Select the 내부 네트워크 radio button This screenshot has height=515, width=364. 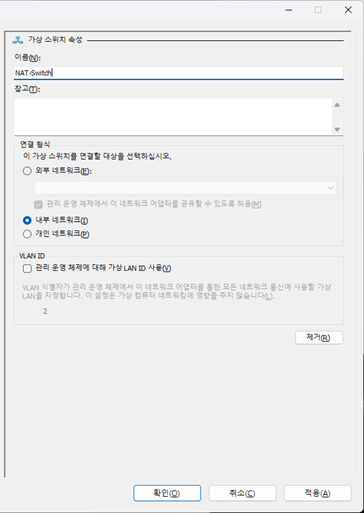tap(27, 220)
